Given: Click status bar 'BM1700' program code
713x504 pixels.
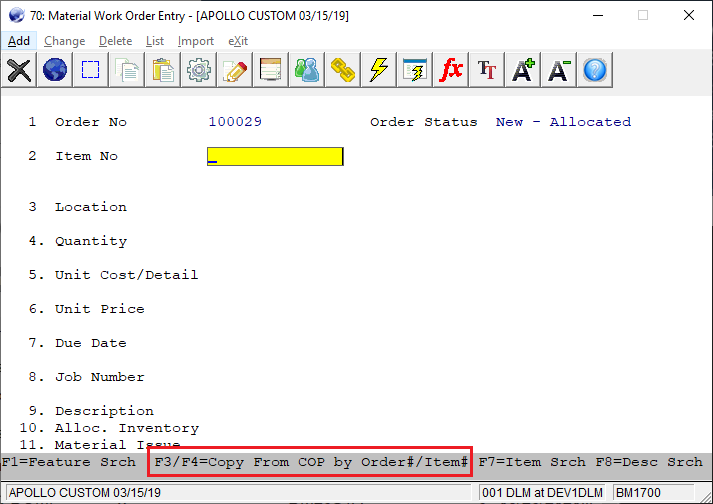Looking at the screenshot, I should [x=653, y=493].
